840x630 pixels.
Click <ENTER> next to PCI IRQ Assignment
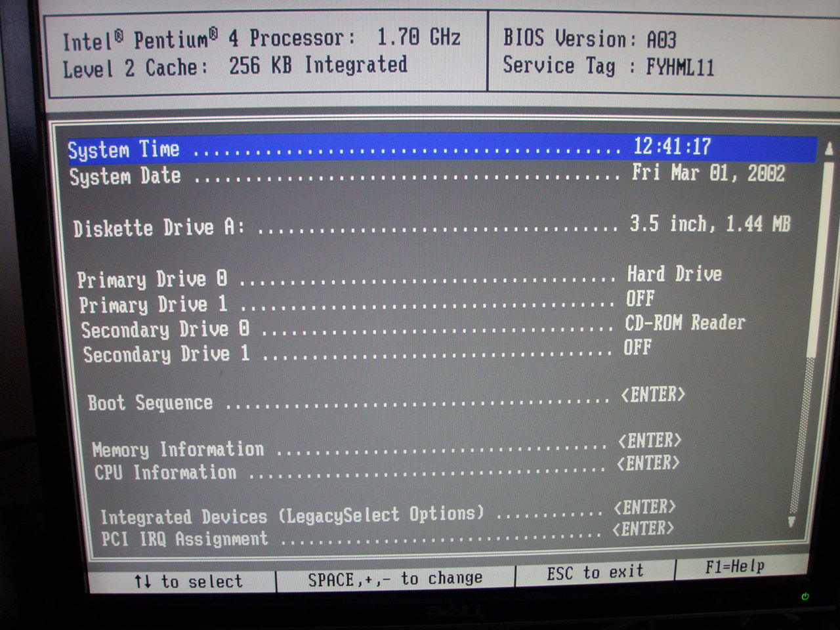[x=642, y=528]
